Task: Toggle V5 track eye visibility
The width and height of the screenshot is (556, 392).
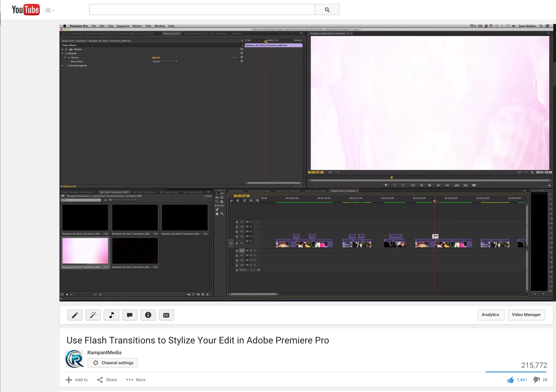Action: (x=251, y=222)
